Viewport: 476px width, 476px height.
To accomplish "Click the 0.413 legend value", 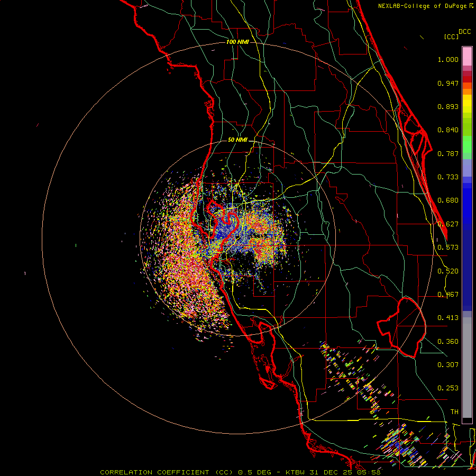I will (x=448, y=318).
